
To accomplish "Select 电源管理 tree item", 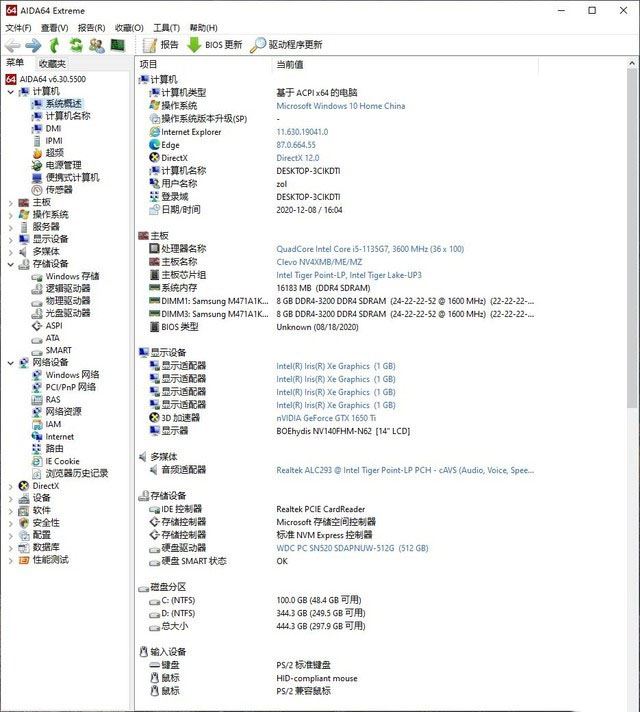I will (64, 165).
